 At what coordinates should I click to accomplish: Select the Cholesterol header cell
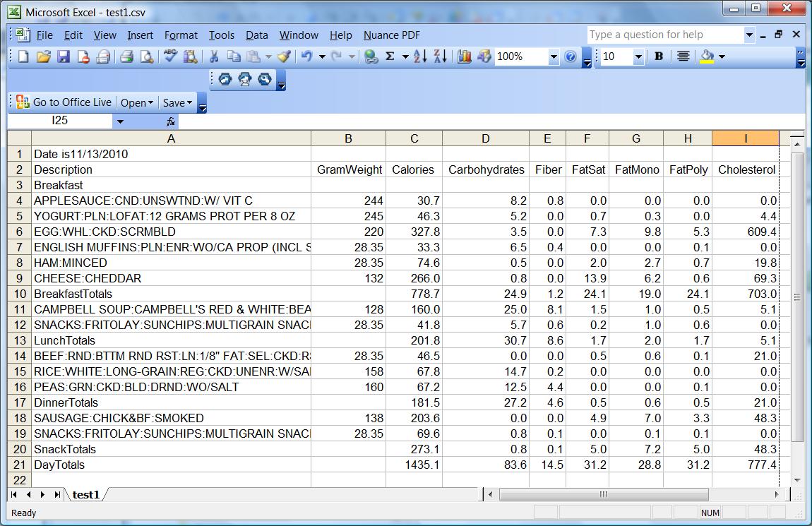click(746, 169)
